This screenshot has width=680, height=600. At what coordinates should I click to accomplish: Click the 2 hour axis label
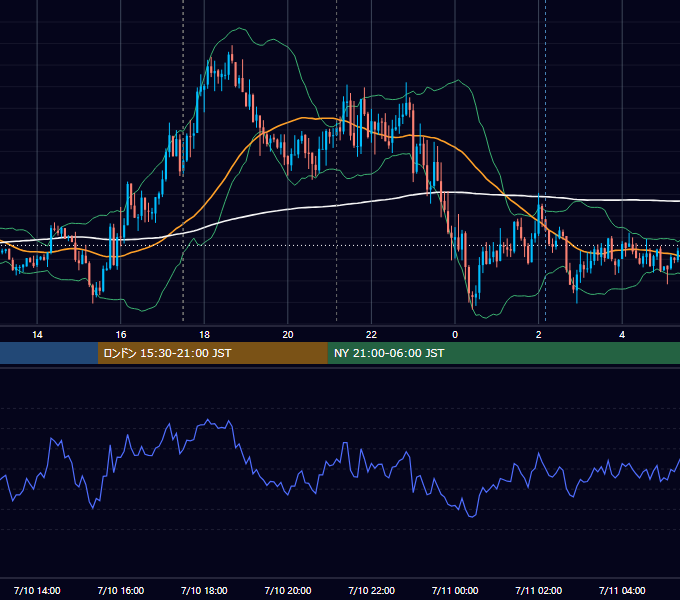[539, 335]
